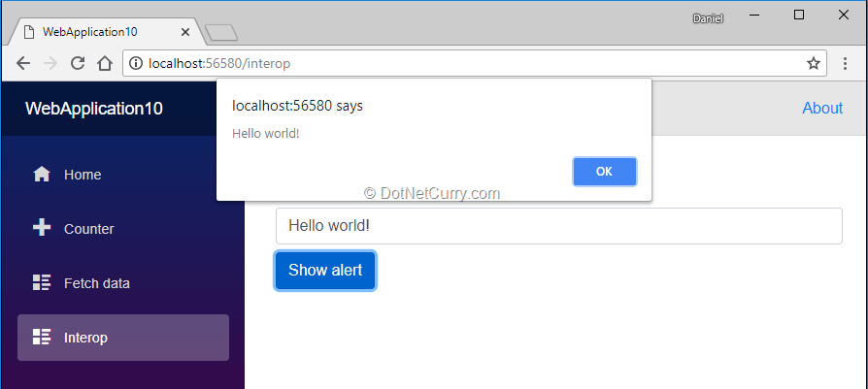Screen dimensions: 868x389
Task: Open a new browser tab
Action: [x=221, y=33]
